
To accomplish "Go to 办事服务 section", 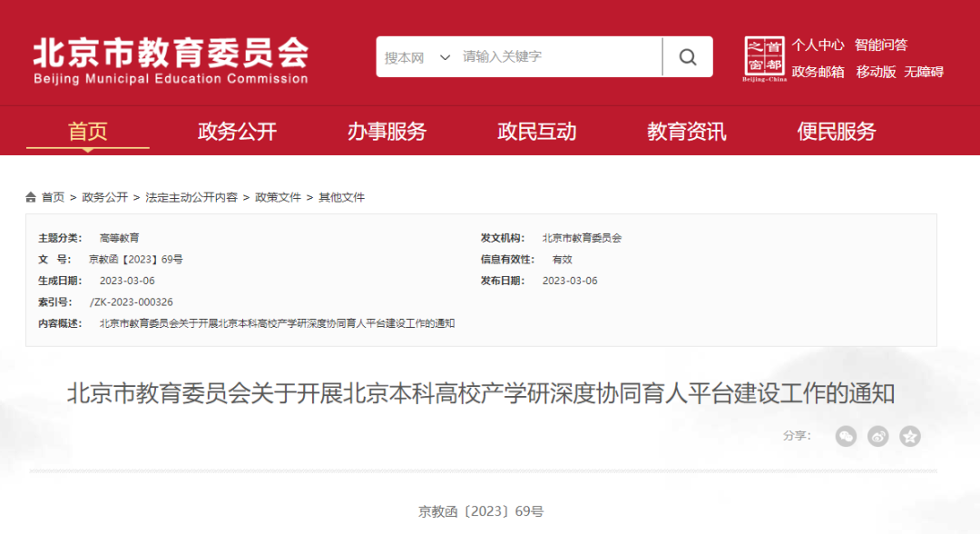I will (x=387, y=132).
